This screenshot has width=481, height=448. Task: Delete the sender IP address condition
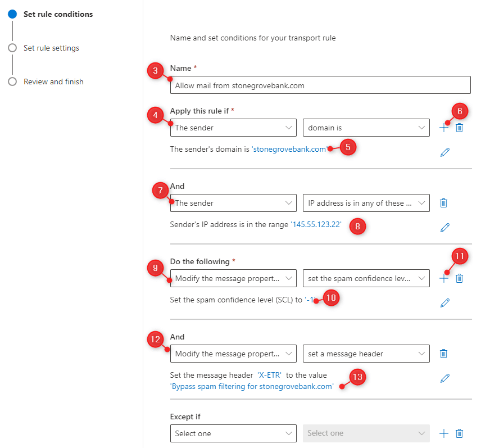(443, 203)
